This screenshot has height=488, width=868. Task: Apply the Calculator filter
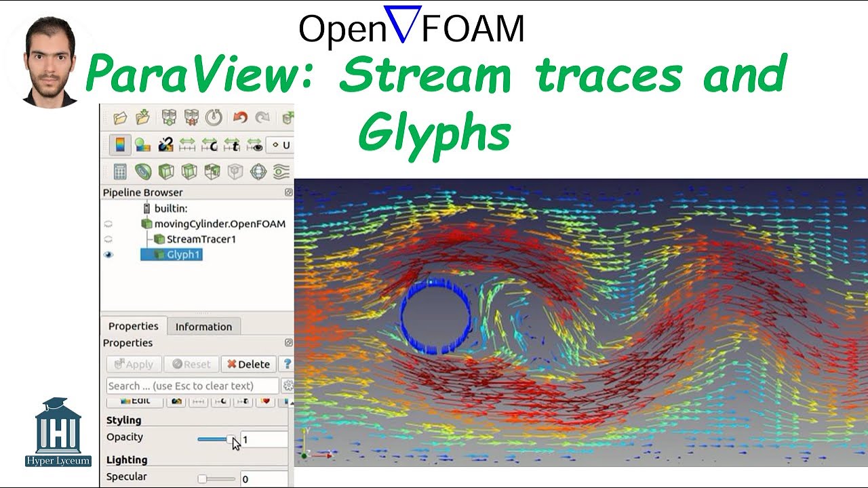coord(120,171)
